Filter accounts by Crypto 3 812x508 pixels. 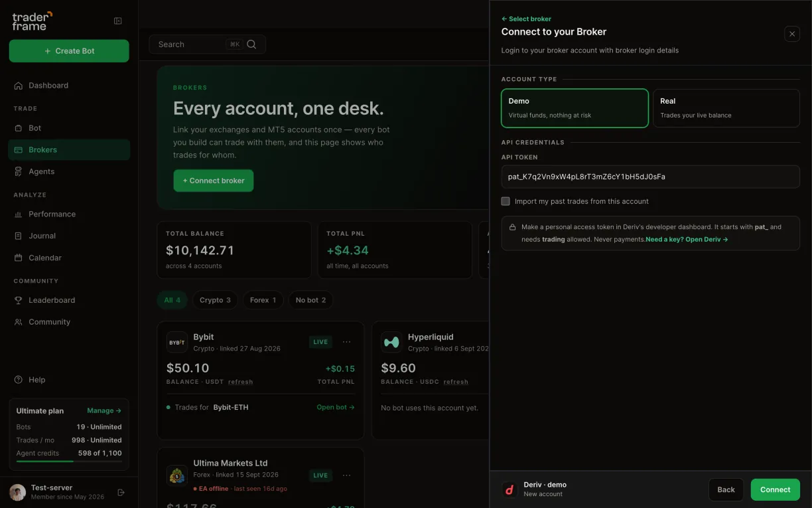(215, 300)
